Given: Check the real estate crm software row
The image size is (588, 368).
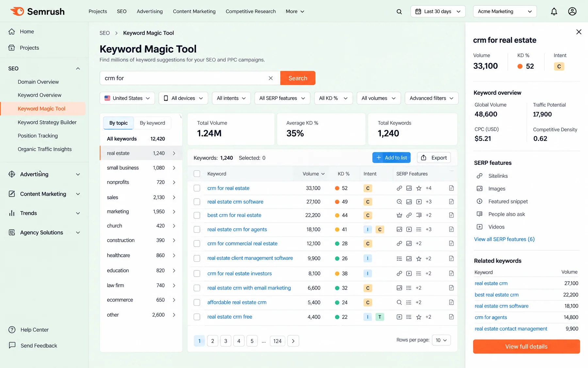Looking at the screenshot, I should pos(197,202).
